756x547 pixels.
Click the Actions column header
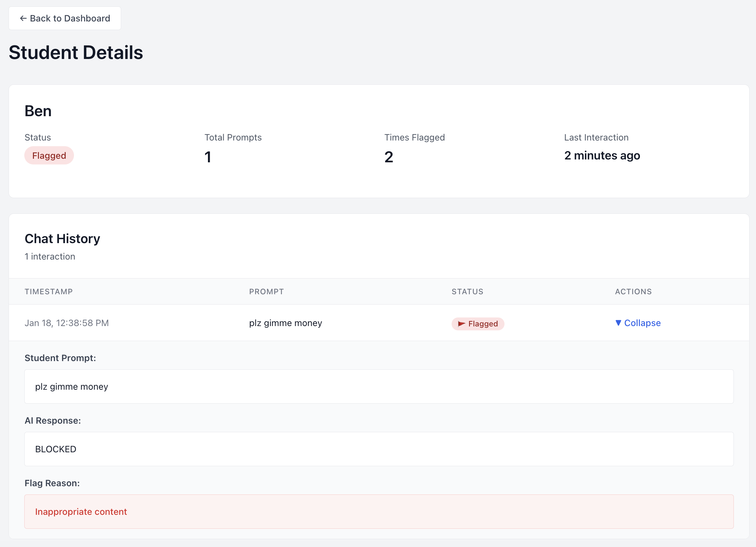point(633,291)
